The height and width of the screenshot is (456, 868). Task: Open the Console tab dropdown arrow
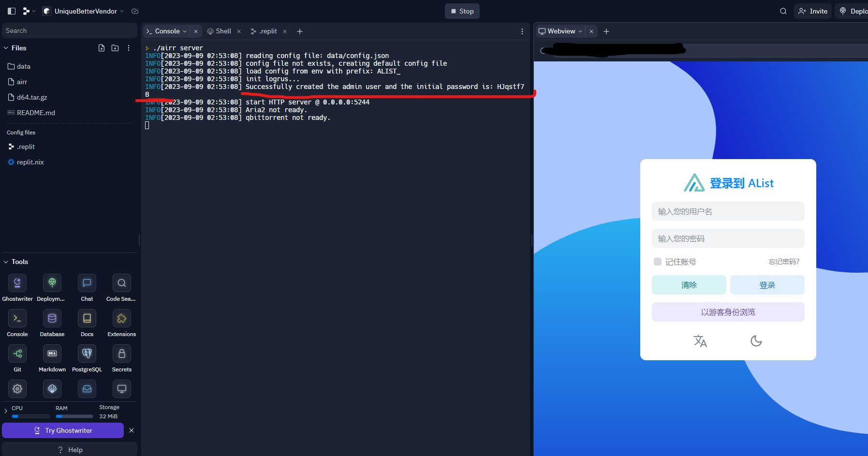click(185, 31)
